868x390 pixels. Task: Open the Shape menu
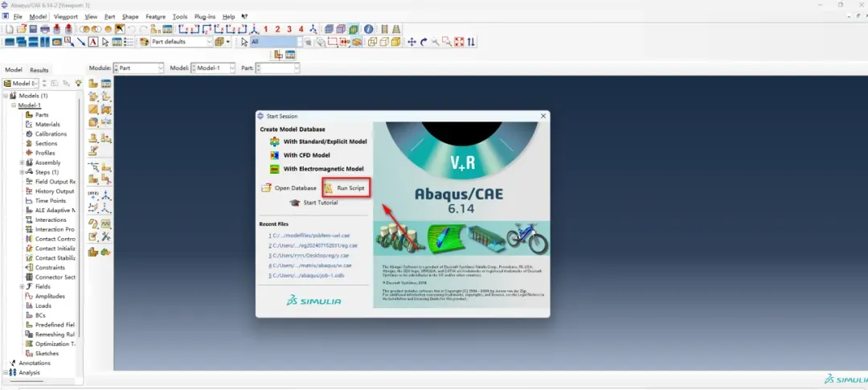130,17
